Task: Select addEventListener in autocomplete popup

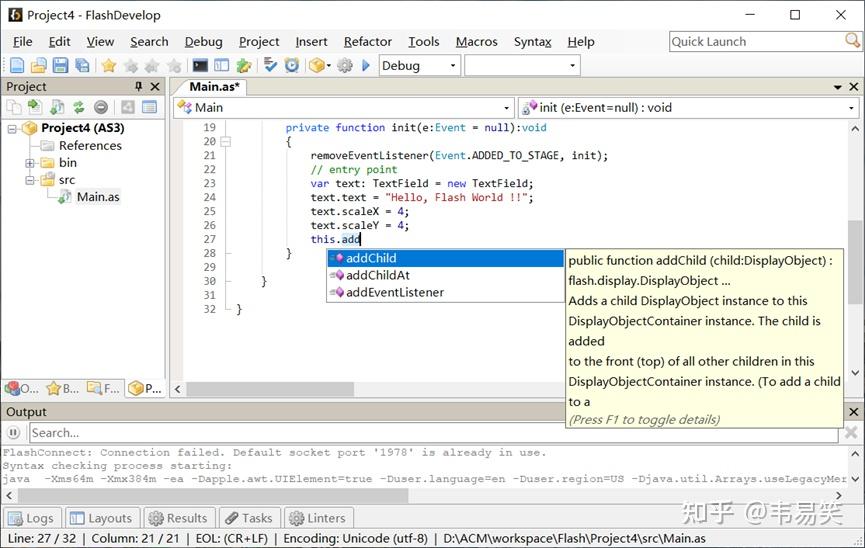Action: [394, 292]
